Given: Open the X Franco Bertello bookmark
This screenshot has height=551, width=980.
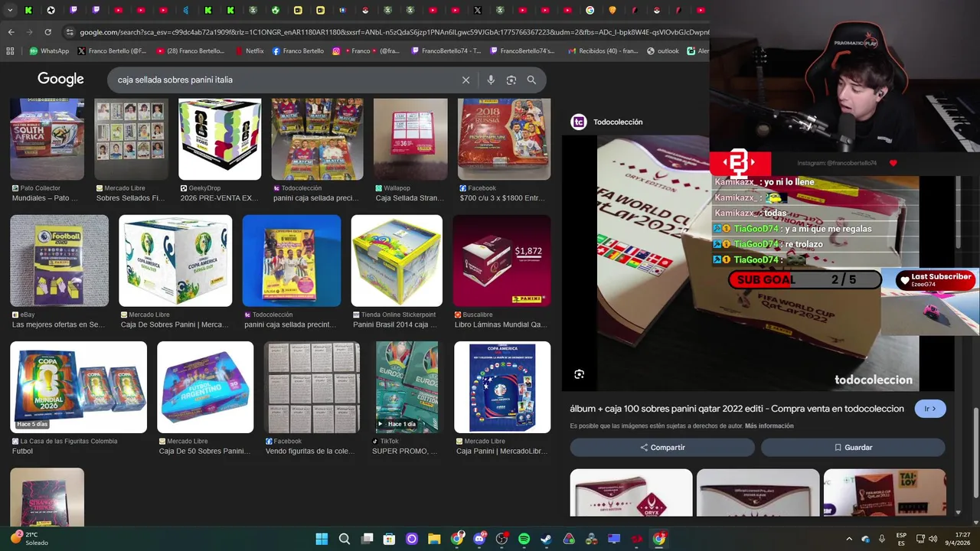Looking at the screenshot, I should pos(112,51).
